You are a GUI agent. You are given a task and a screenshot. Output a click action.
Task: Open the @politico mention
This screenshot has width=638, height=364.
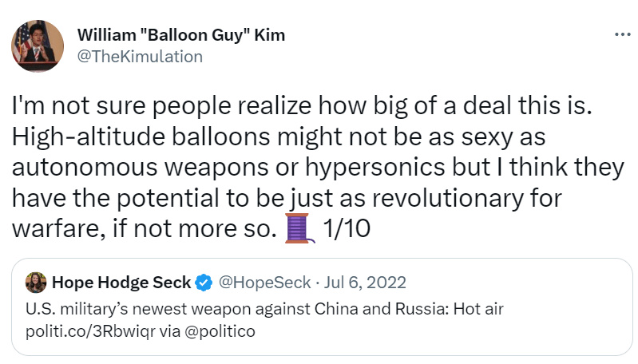[x=221, y=331]
